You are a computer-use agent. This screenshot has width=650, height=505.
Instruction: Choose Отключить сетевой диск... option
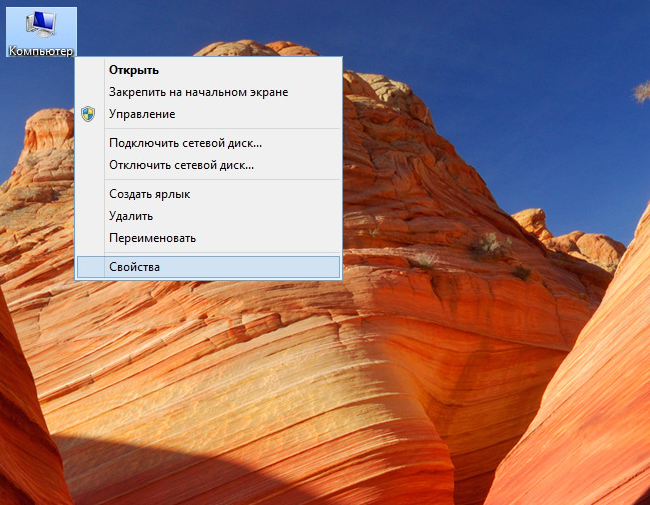[x=181, y=165]
